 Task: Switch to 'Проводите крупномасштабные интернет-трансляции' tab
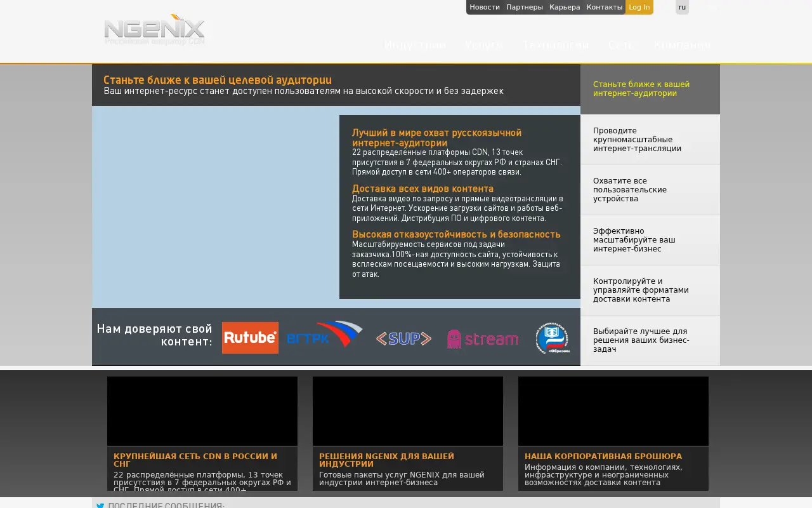650,140
